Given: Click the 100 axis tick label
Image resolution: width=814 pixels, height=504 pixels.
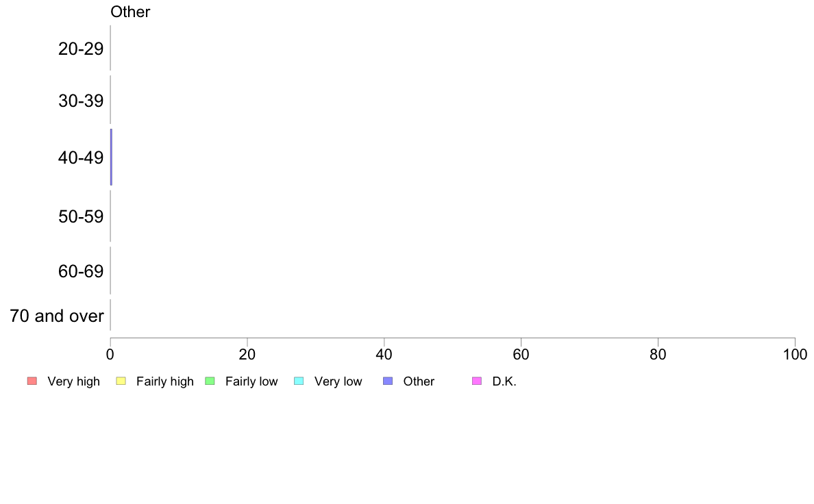Looking at the screenshot, I should point(795,355).
